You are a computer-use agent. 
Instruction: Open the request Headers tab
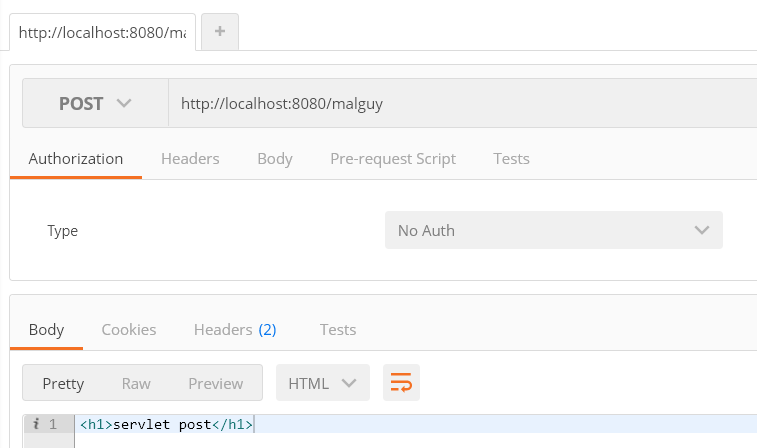tap(190, 158)
